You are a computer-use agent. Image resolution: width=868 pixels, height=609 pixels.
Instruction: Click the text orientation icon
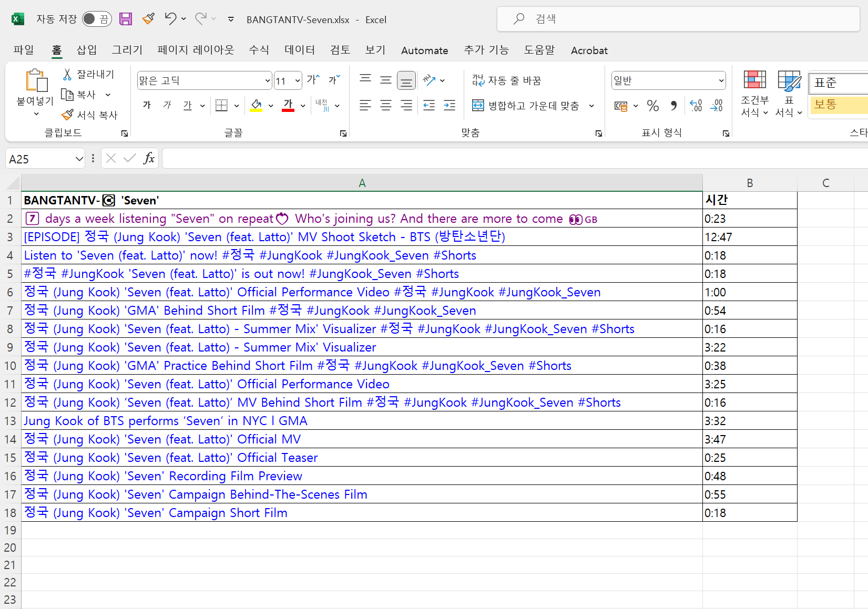[x=430, y=80]
